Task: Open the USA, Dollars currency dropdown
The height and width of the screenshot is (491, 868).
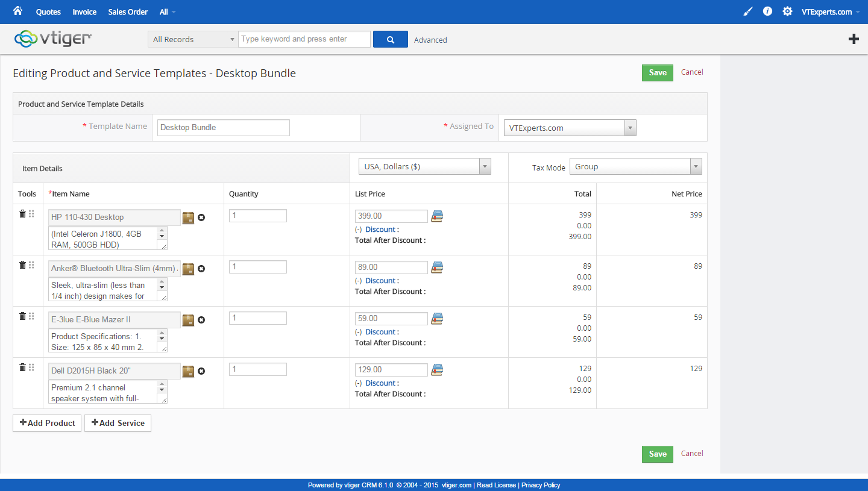Action: pos(424,166)
